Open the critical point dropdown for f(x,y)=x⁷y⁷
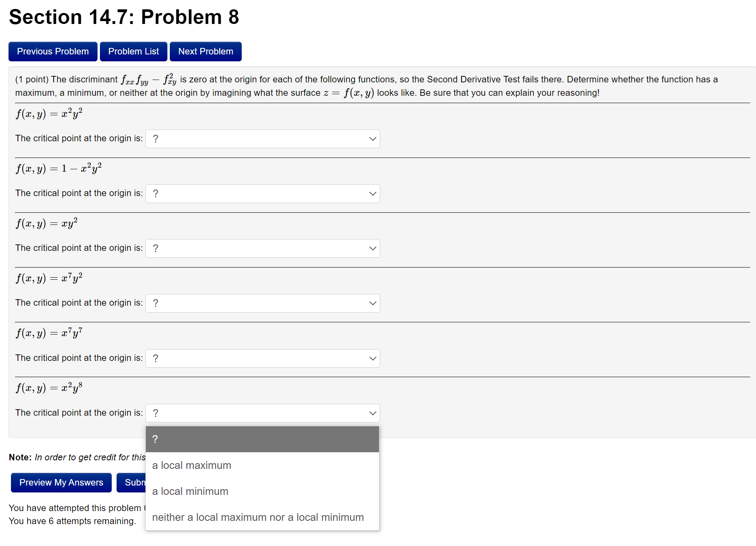Viewport: 756px width, 546px height. 262,358
